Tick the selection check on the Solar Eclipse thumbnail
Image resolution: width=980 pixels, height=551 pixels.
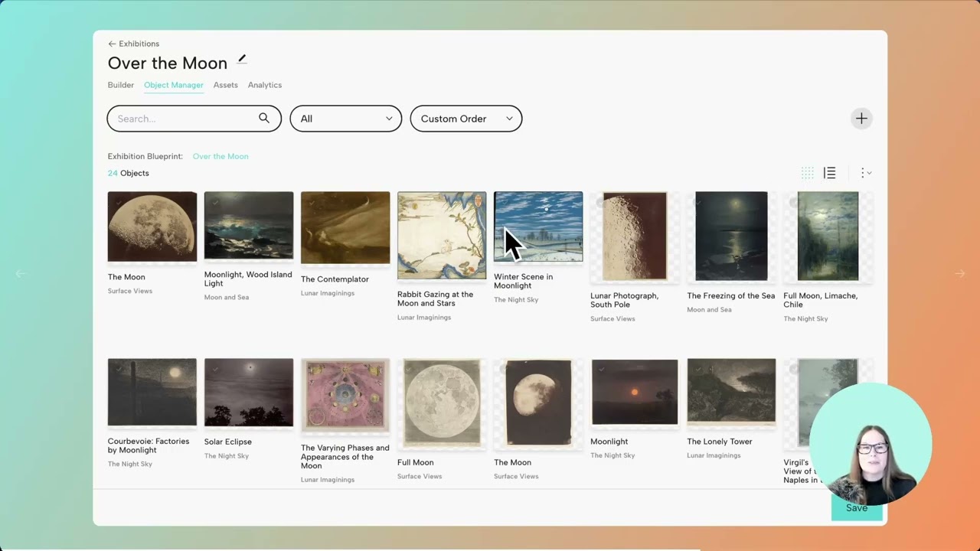coord(214,369)
